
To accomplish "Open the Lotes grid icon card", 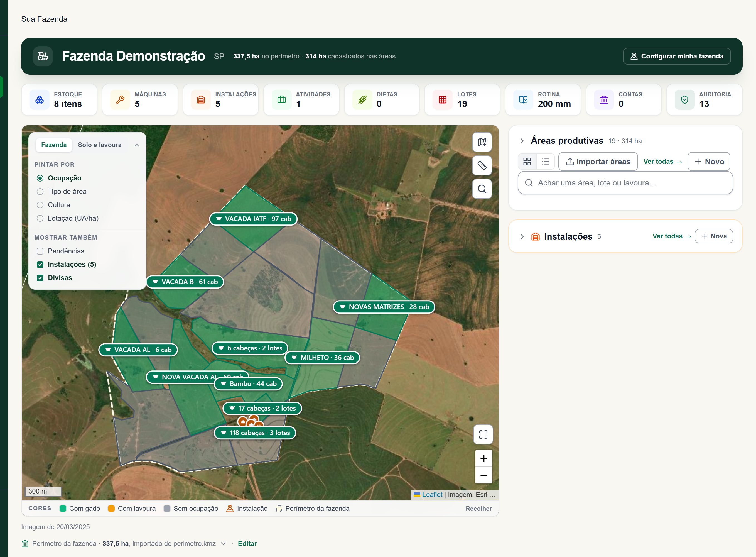I will pyautogui.click(x=443, y=99).
